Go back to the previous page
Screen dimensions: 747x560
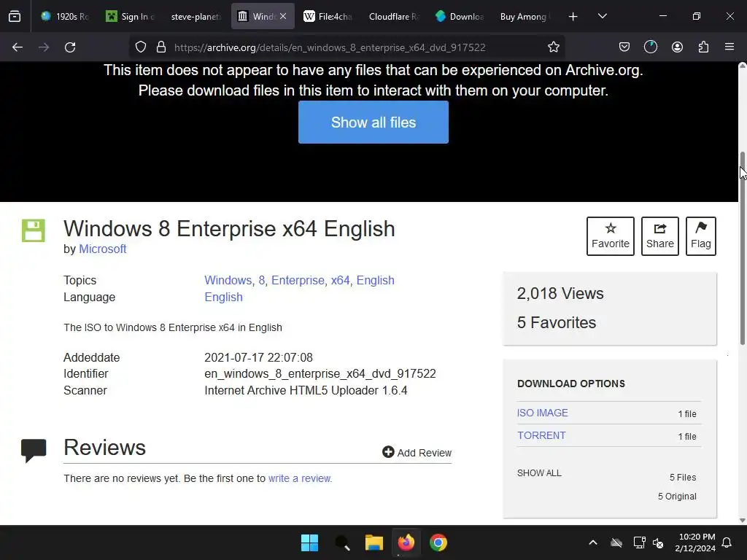click(x=18, y=47)
